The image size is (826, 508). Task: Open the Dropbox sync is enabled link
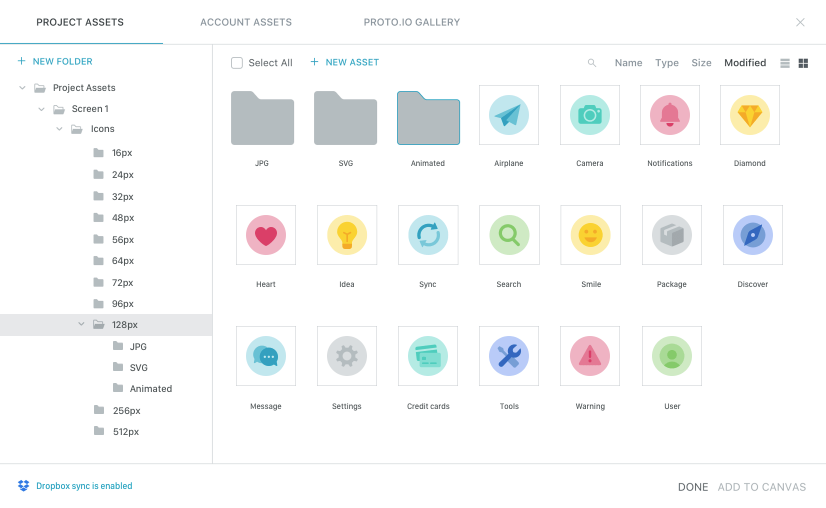[x=84, y=486]
